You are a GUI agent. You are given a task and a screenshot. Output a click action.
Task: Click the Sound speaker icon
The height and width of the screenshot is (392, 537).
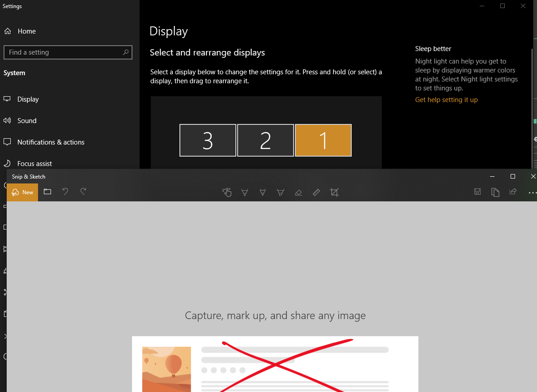click(x=7, y=121)
